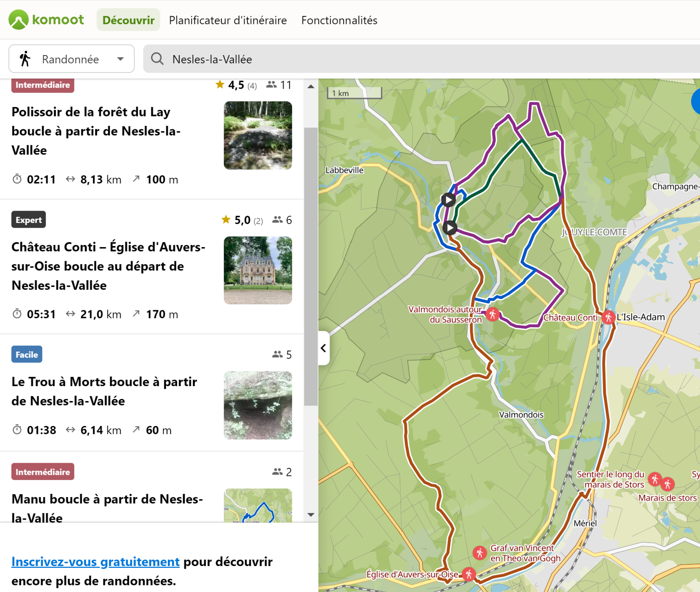
Task: Open Polissoir de la forêt du Lay tour
Action: click(x=96, y=131)
